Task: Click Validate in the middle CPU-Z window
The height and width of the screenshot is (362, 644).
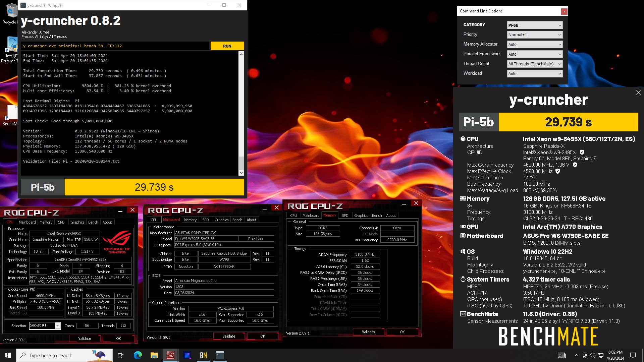Action: (229, 336)
